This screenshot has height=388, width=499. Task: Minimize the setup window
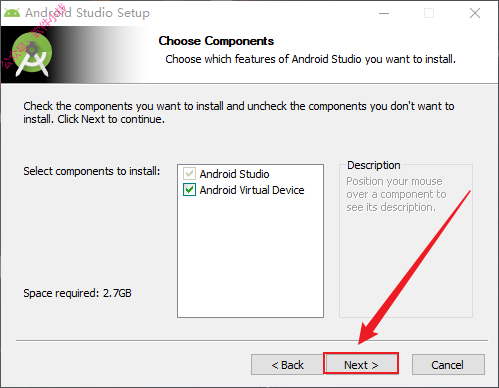coord(384,13)
